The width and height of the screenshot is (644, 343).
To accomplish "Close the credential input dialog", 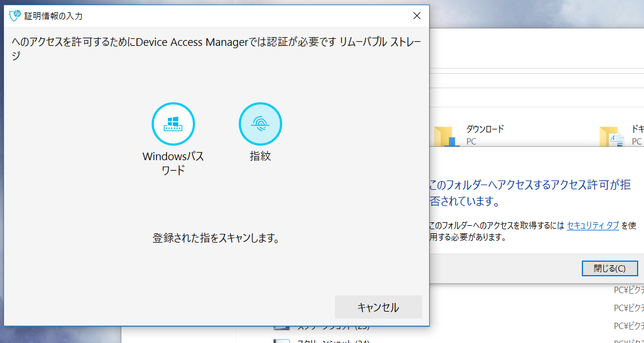I will (417, 16).
